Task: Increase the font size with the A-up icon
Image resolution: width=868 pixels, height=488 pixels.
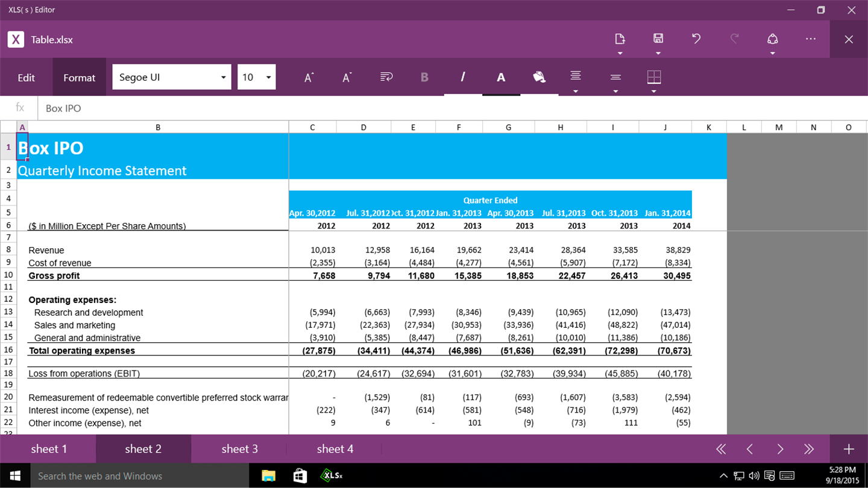Action: pos(309,77)
